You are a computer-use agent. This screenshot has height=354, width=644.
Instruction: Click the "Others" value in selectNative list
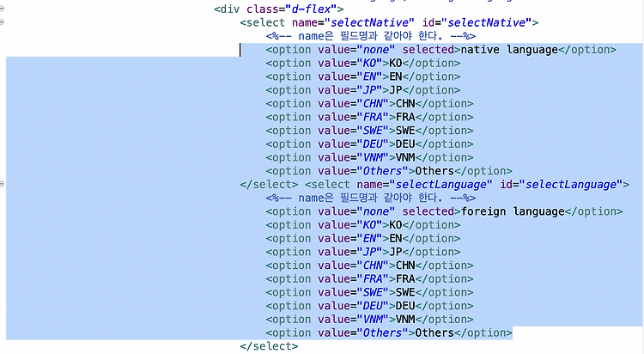(x=382, y=171)
